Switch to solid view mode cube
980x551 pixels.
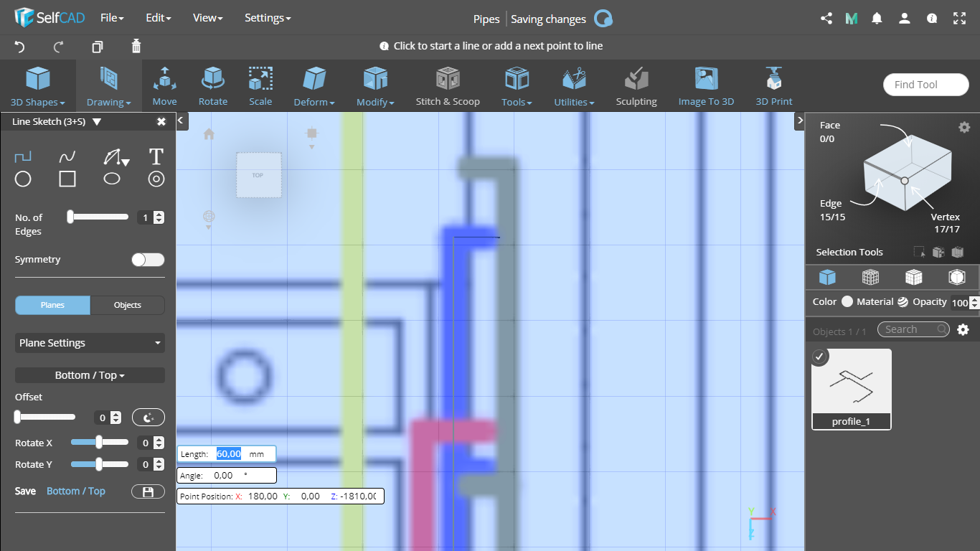pyautogui.click(x=827, y=277)
